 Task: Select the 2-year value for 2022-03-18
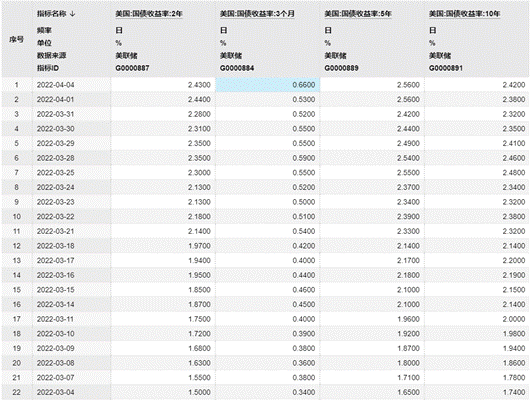click(x=163, y=246)
